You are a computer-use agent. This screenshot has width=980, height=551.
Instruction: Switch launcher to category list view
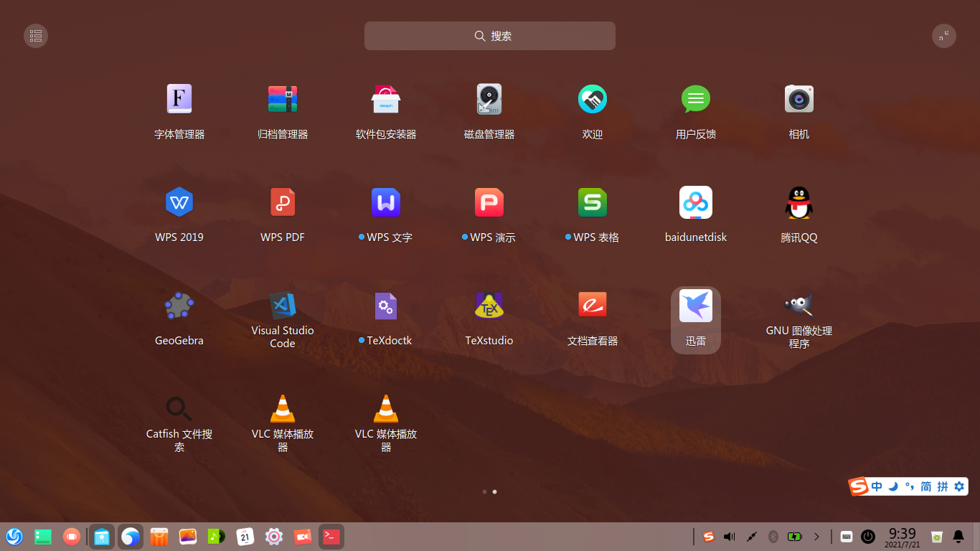[x=36, y=36]
